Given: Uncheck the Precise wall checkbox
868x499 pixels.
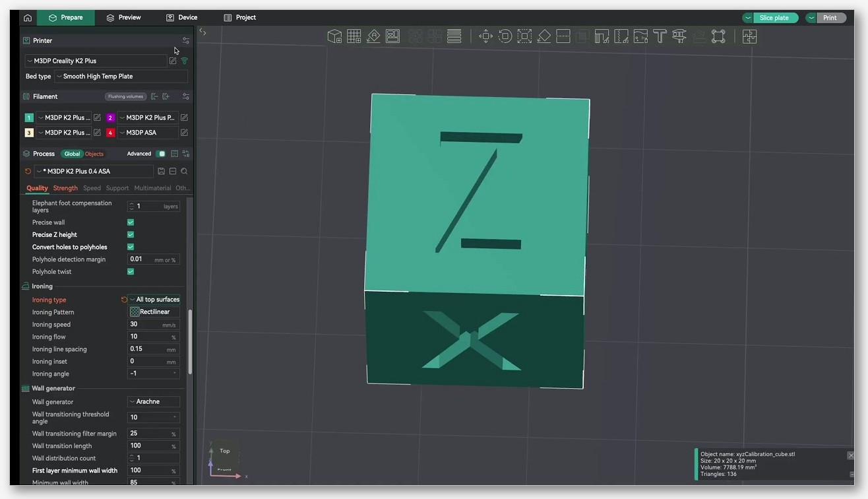Looking at the screenshot, I should point(131,222).
